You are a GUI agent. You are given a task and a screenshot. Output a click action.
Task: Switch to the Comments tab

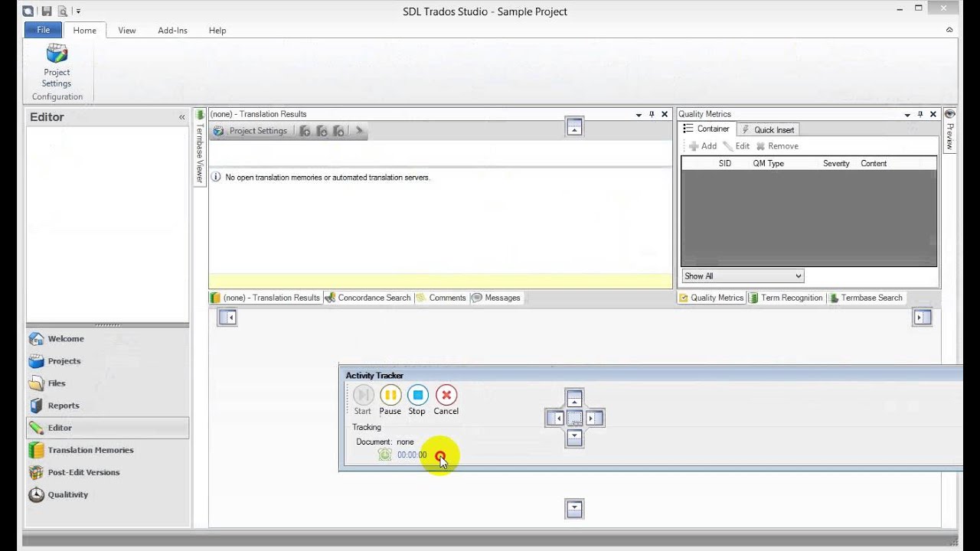tap(441, 298)
